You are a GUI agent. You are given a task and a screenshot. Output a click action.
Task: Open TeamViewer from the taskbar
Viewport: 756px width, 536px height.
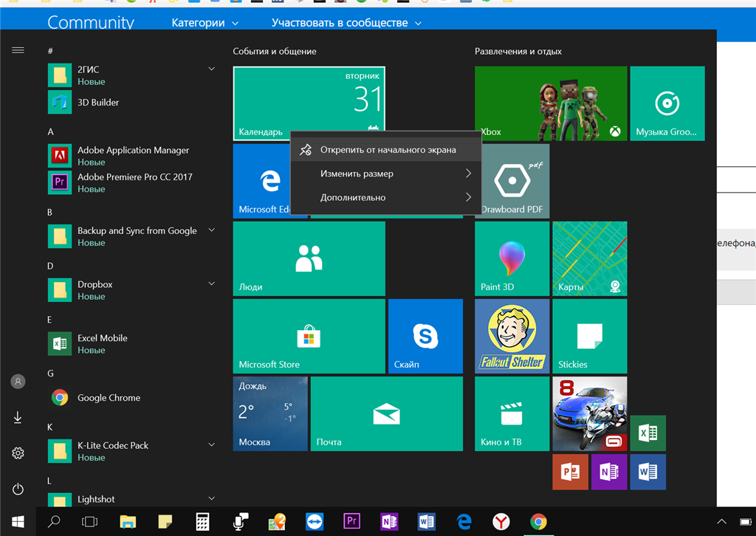click(x=315, y=521)
